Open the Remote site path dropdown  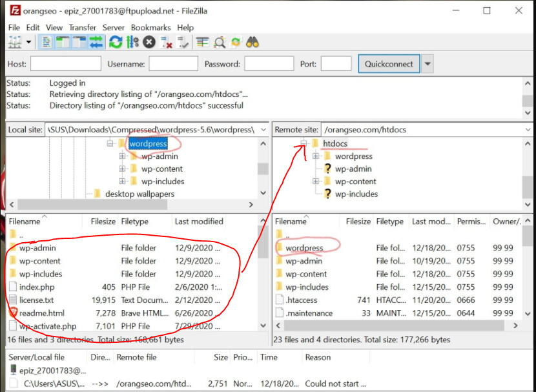[x=528, y=130]
